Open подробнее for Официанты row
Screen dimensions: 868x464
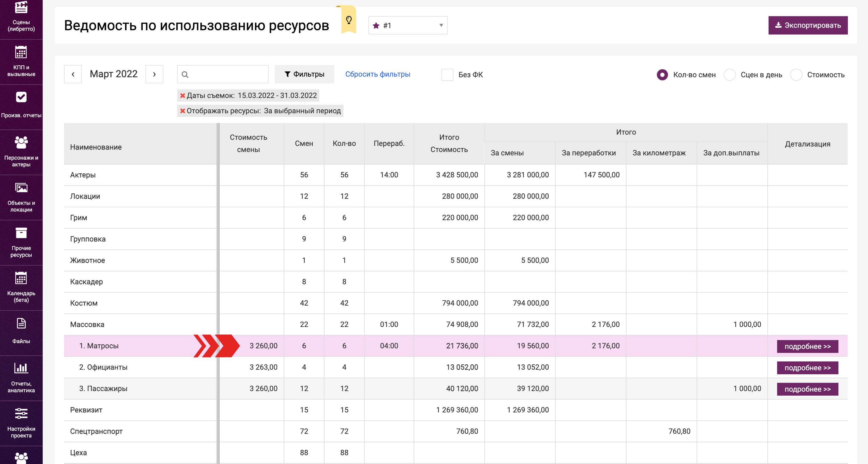(807, 368)
